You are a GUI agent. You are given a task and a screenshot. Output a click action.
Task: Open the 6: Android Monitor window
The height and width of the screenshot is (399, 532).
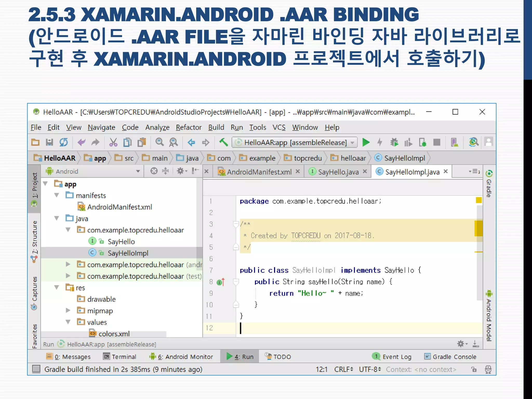click(x=181, y=357)
